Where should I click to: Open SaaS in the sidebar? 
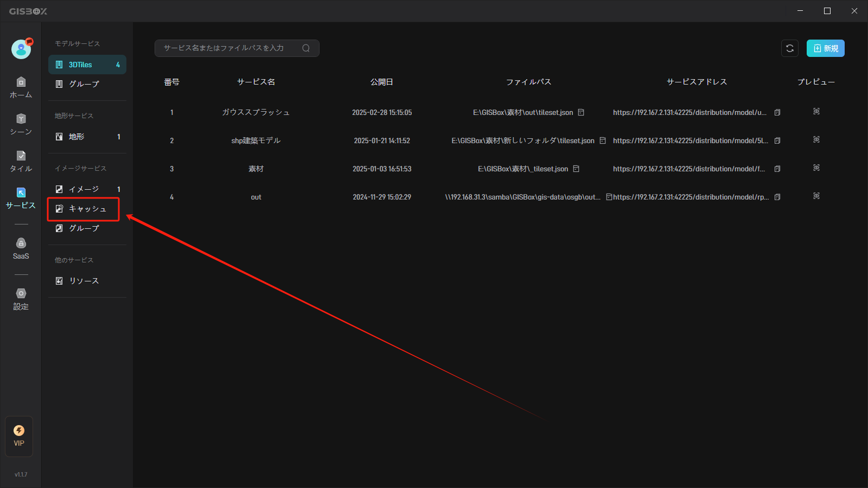[x=21, y=249]
